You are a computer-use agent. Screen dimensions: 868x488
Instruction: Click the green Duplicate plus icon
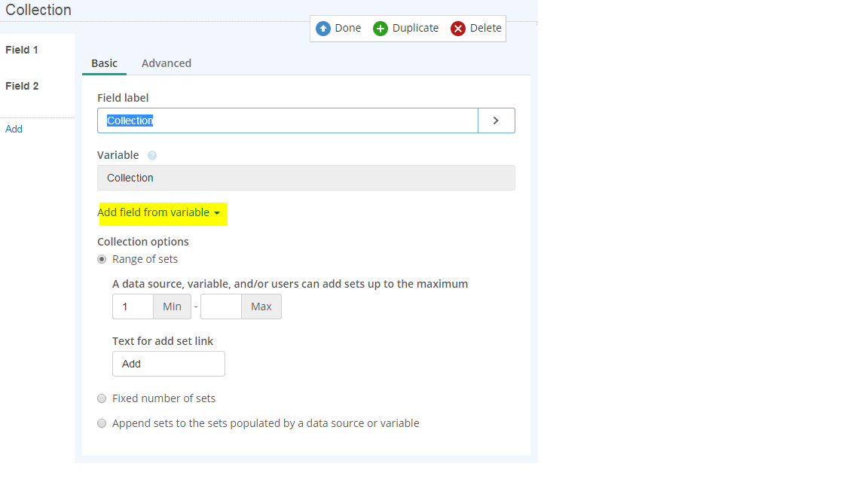click(381, 29)
